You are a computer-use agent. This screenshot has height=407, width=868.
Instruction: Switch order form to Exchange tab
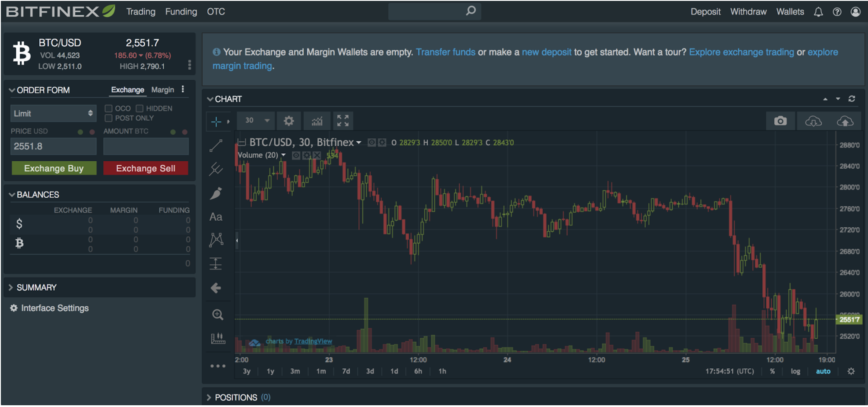tap(128, 90)
